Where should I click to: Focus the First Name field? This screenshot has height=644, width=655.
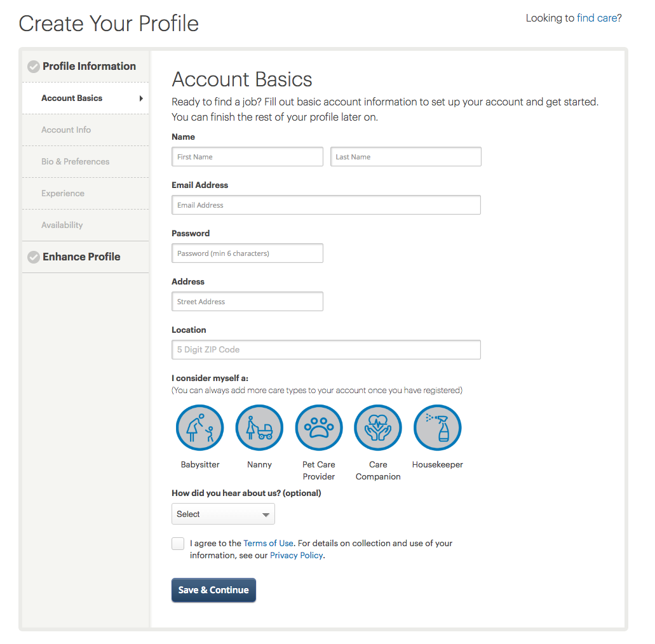[x=247, y=157]
